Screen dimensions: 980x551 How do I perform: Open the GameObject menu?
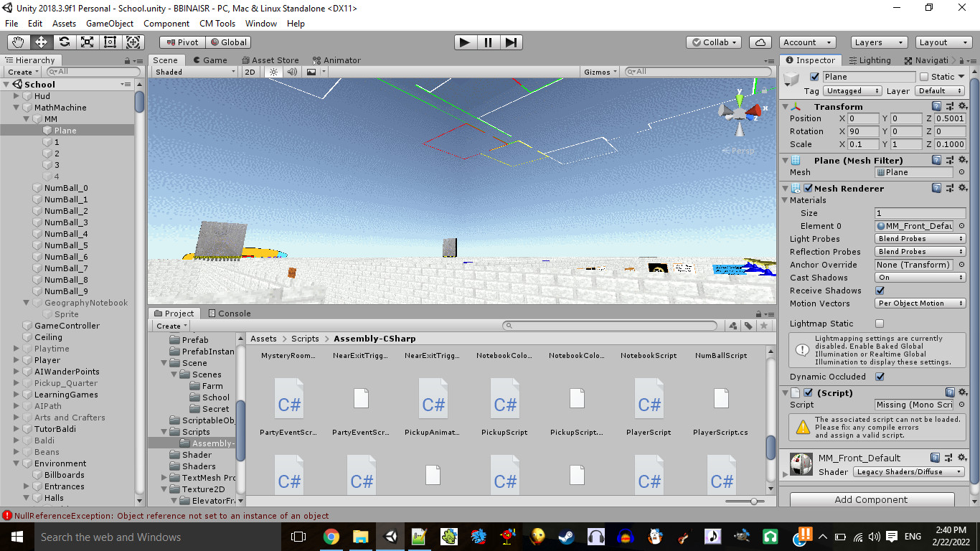pos(110,24)
